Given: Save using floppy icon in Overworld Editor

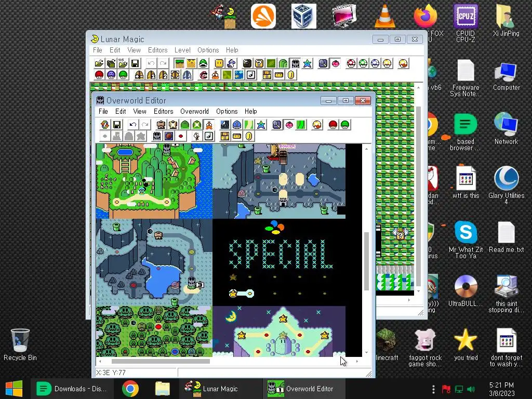Looking at the screenshot, I should (x=117, y=125).
